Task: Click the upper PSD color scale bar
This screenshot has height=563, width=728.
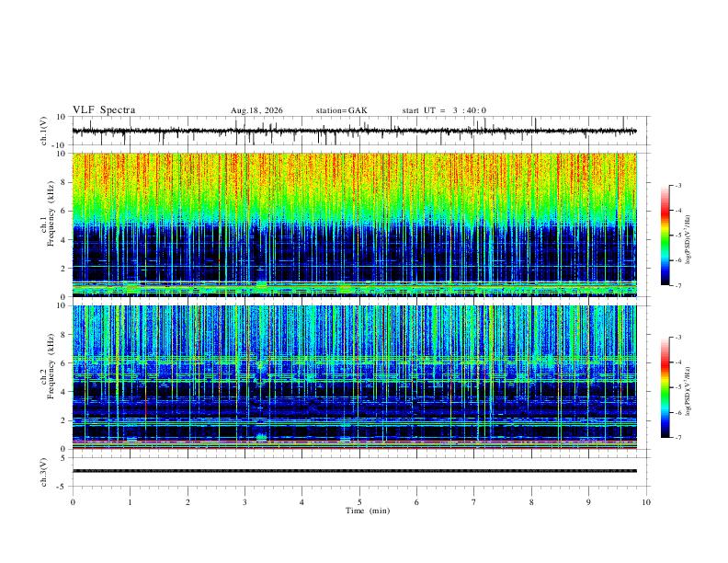Action: (x=665, y=236)
